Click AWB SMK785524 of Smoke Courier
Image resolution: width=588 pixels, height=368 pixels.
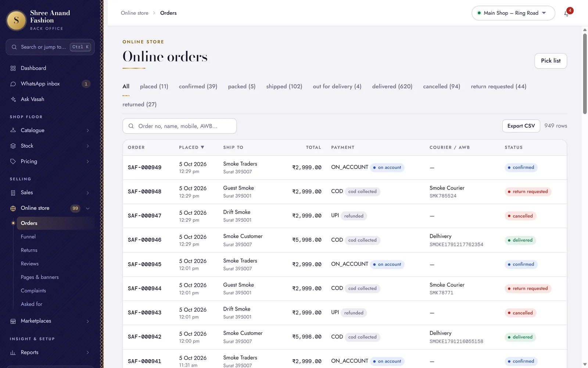(x=443, y=196)
